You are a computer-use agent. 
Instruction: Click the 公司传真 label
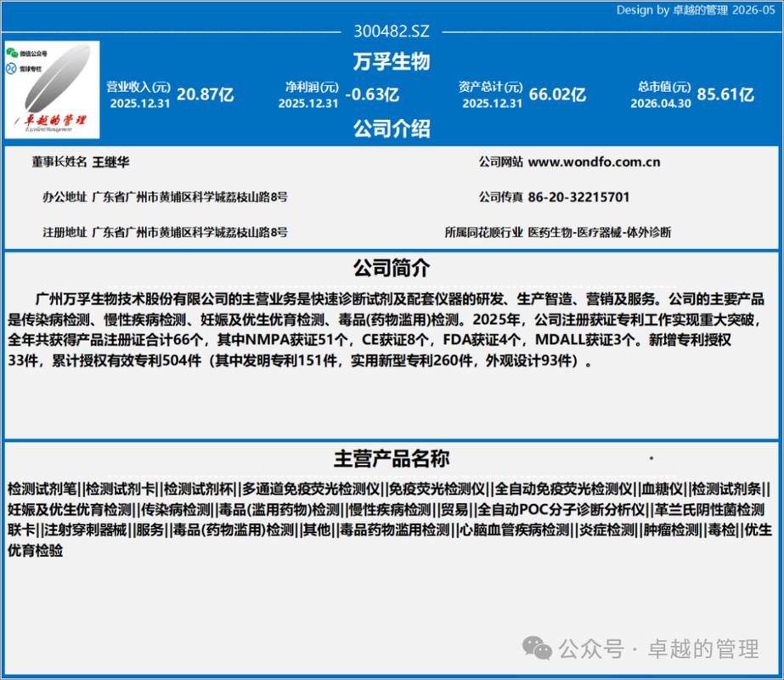pos(501,197)
